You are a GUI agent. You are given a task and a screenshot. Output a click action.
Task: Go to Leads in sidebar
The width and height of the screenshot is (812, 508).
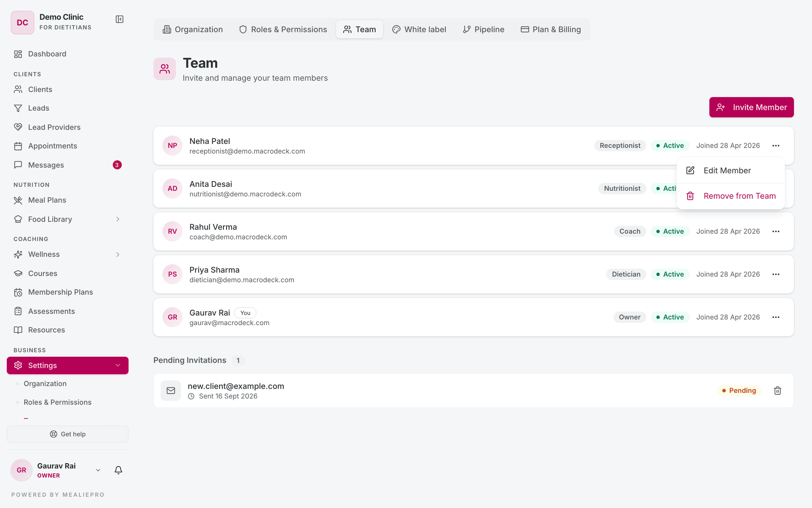[67, 108]
